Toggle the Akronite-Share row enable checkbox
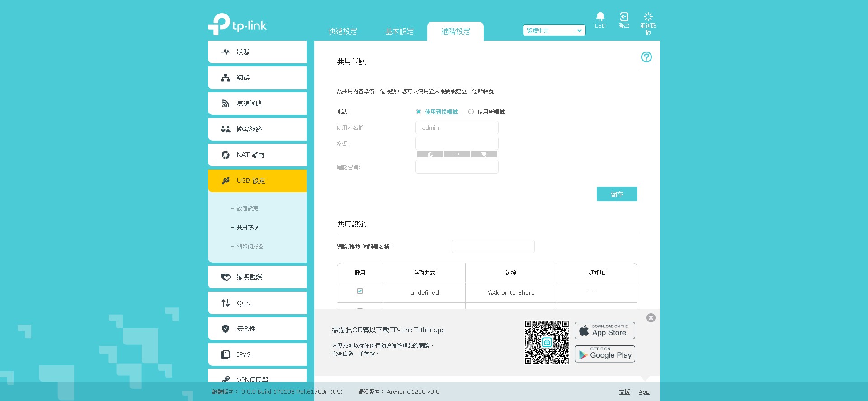868x401 pixels. tap(360, 291)
